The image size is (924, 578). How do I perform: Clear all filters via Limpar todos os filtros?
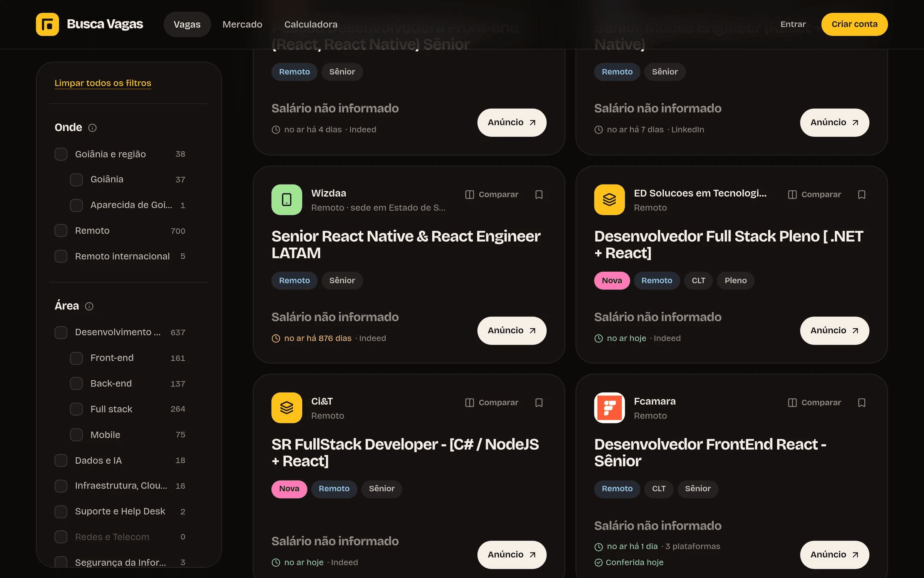[103, 83]
